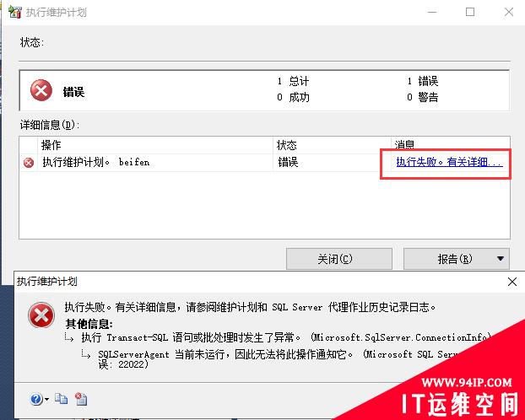Click the 状态 column header
The image size is (525, 420).
[332, 145]
